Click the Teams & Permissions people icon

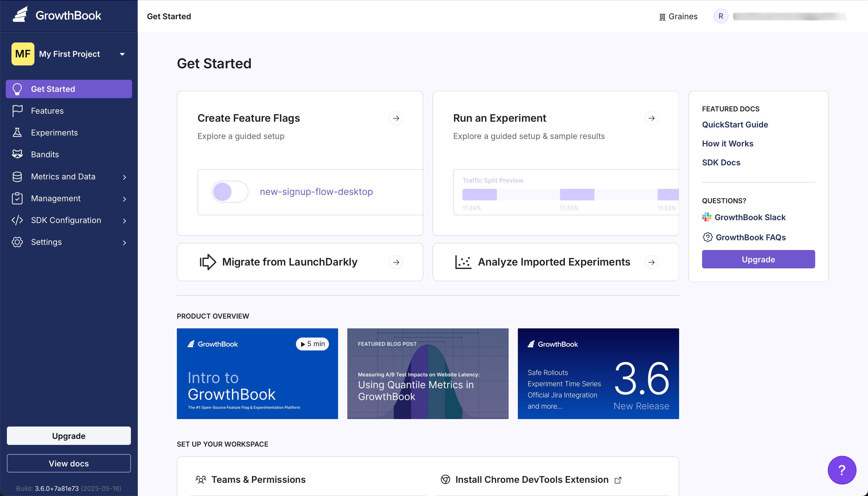click(201, 480)
